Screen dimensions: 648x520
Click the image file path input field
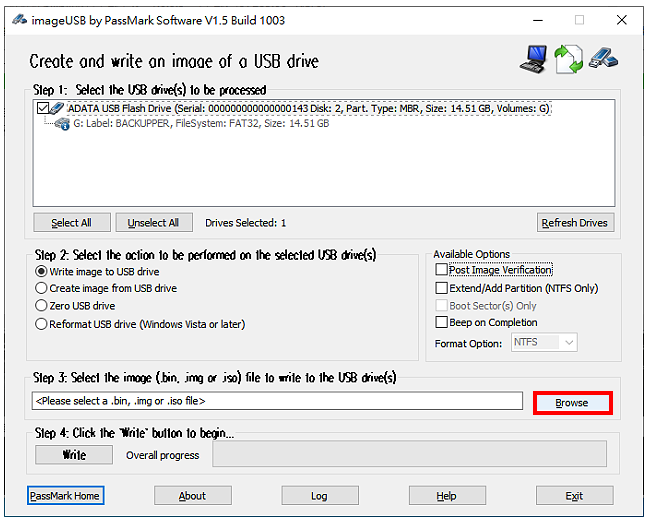click(277, 401)
